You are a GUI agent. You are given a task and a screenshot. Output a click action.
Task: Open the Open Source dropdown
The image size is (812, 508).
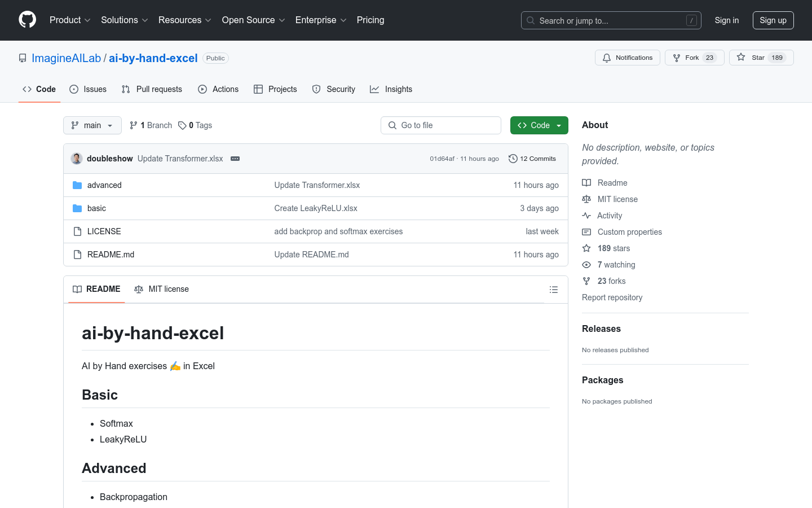[x=254, y=20]
